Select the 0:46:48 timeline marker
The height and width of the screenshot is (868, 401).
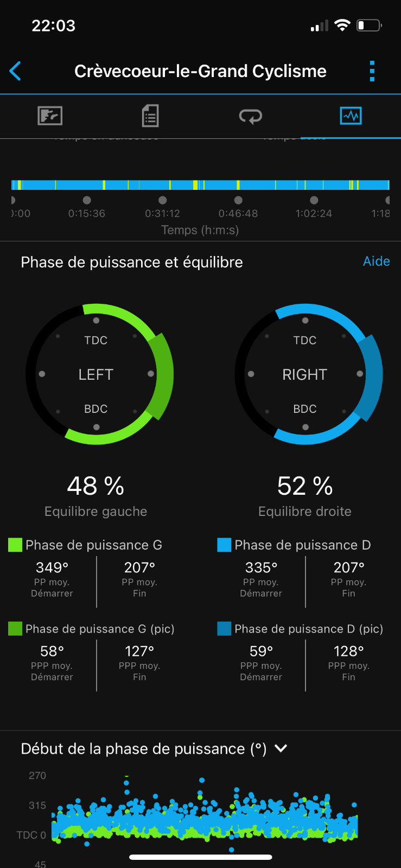pos(238,200)
